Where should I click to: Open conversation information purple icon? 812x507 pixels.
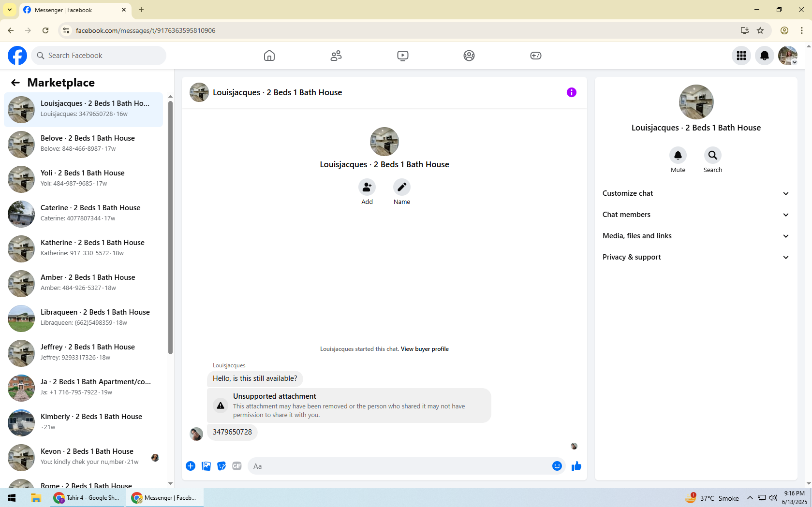point(572,92)
